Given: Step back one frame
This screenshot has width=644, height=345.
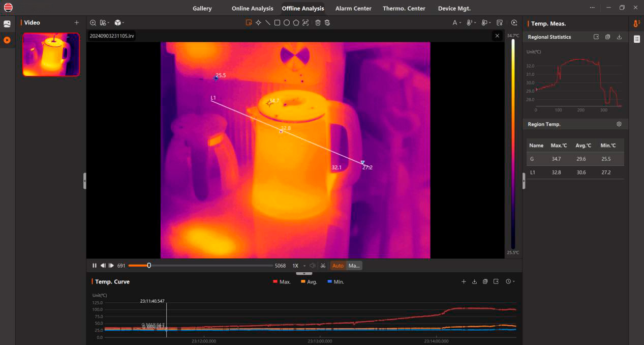Looking at the screenshot, I should click(103, 266).
